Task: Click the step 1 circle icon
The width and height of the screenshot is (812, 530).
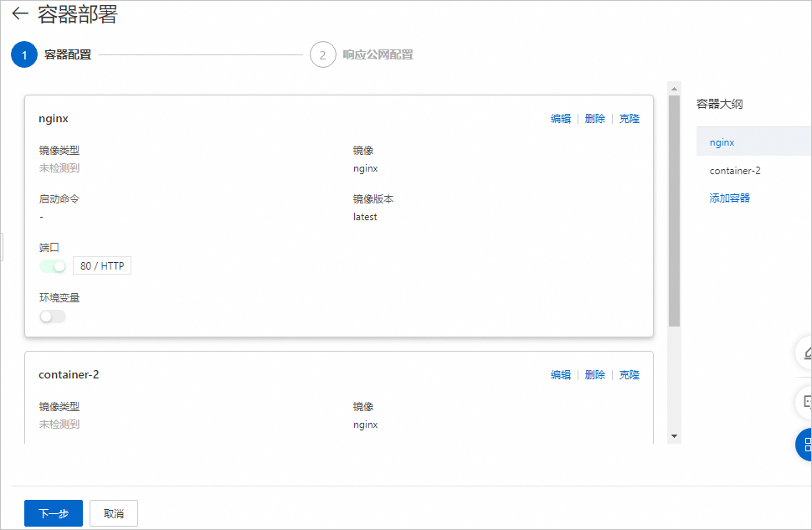Action: pos(24,55)
